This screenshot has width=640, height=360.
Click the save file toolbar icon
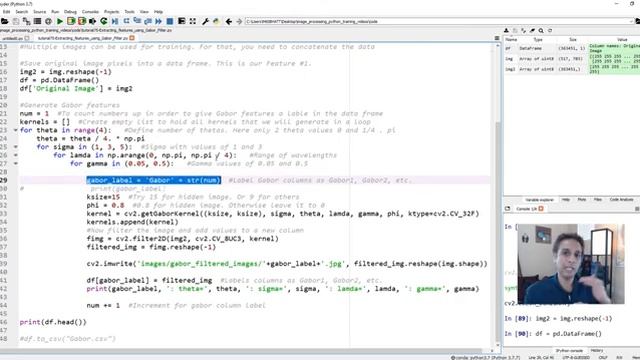[x=16, y=21]
